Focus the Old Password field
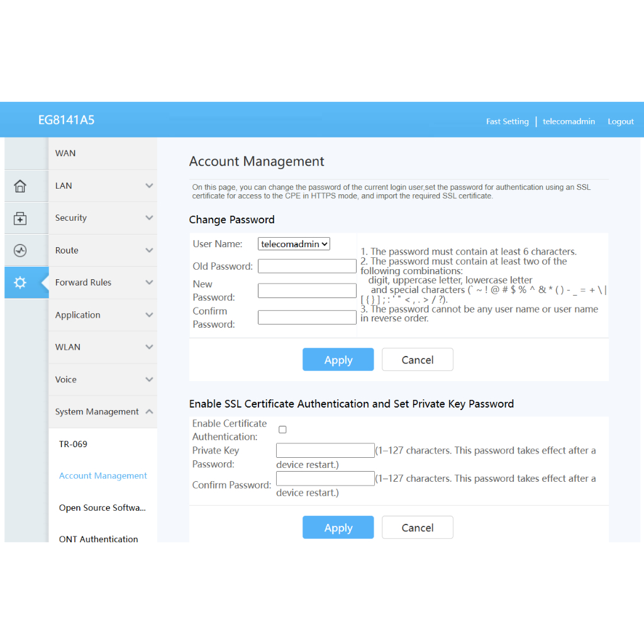 click(x=307, y=266)
